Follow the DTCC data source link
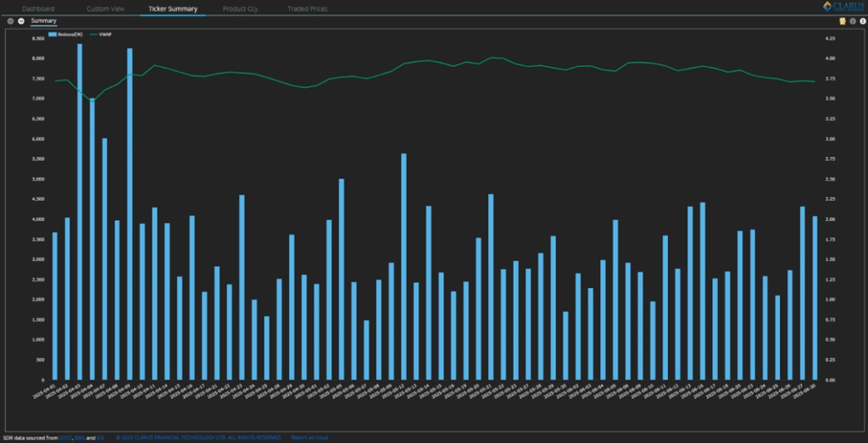 click(x=64, y=438)
